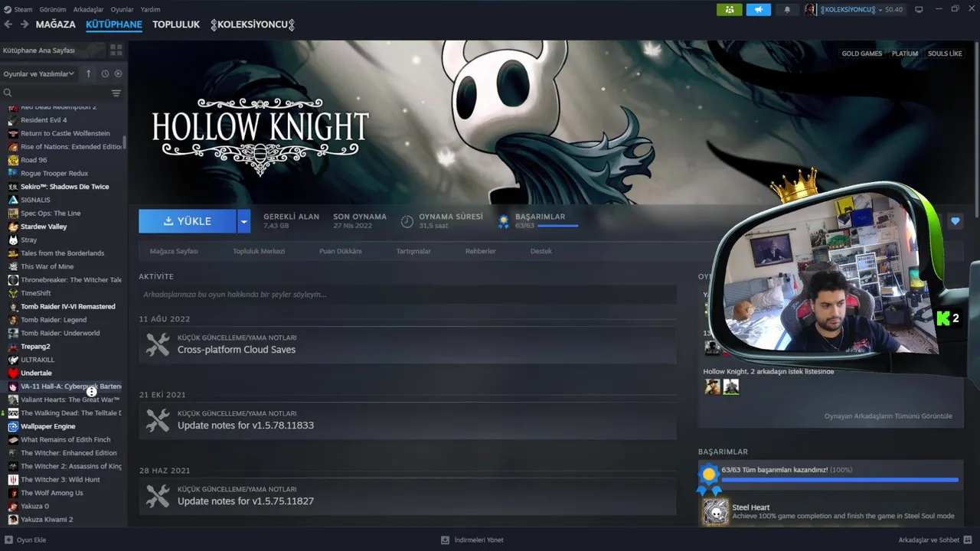Toggle the ready-to-play filter icon
This screenshot has width=980, height=551.
(118, 73)
